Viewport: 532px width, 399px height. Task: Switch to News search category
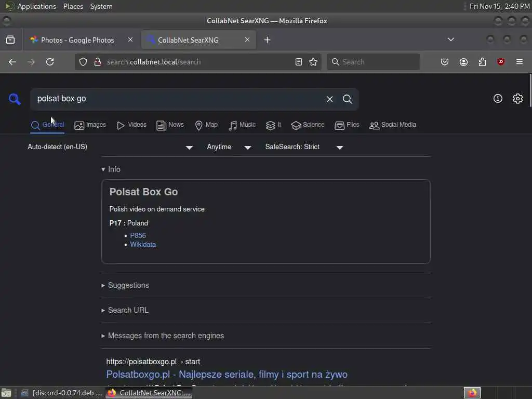[x=170, y=125]
